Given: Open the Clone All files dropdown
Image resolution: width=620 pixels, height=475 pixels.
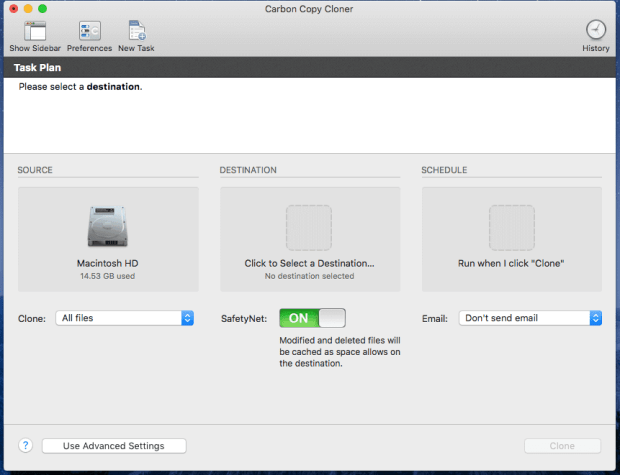Looking at the screenshot, I should point(125,318).
